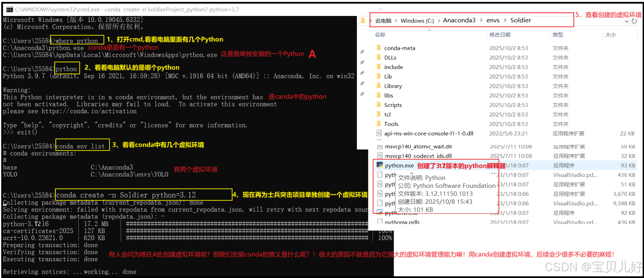Click the libs folder icon
This screenshot has width=644, height=278.
[x=379, y=95]
